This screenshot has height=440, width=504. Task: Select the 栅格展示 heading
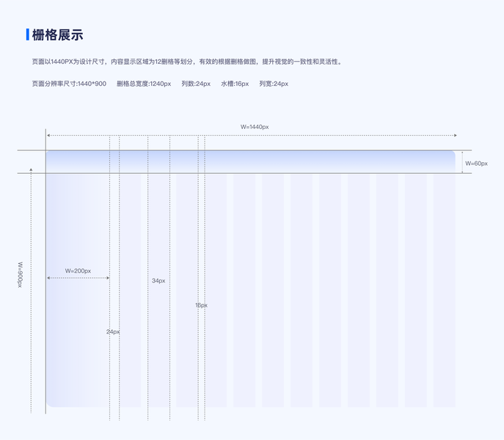tap(57, 34)
